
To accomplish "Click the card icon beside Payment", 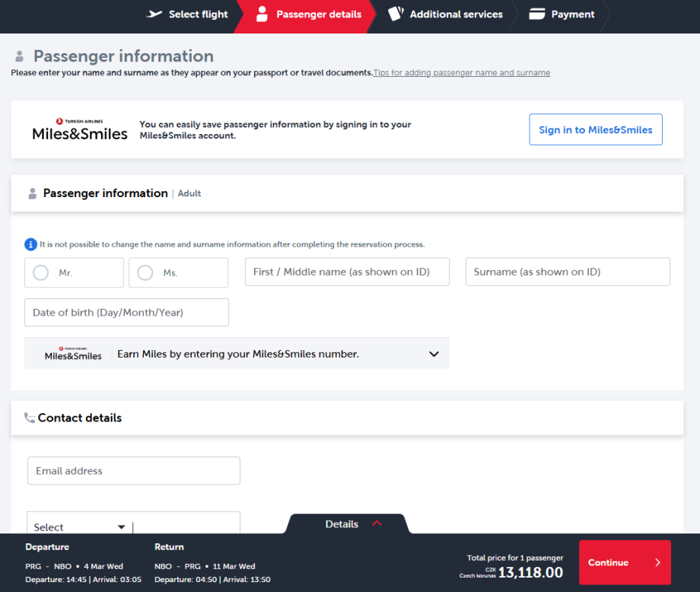I will click(537, 14).
